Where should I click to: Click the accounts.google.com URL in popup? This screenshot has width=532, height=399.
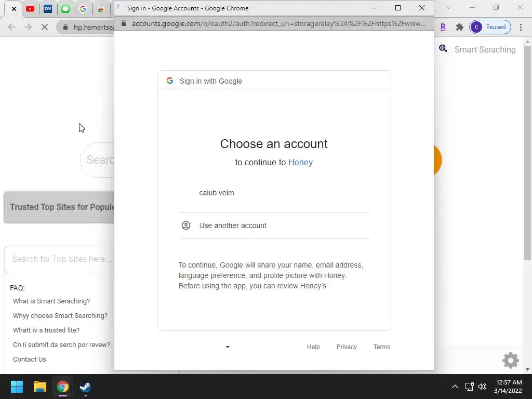point(278,23)
